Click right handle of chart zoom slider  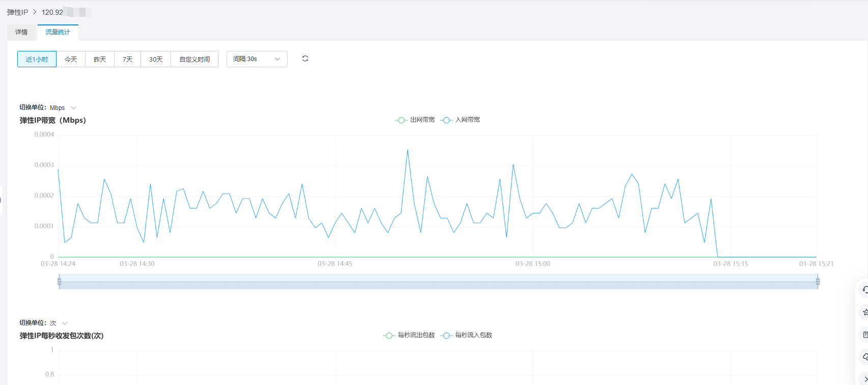818,282
